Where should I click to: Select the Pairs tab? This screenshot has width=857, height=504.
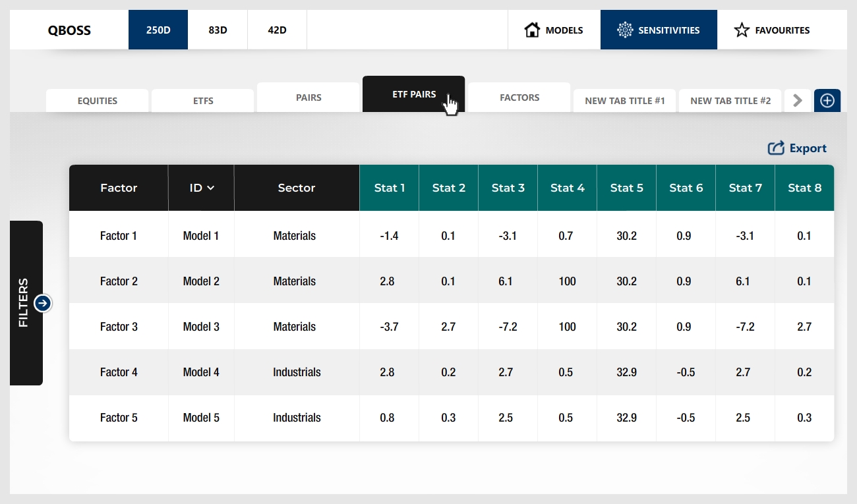pos(309,98)
